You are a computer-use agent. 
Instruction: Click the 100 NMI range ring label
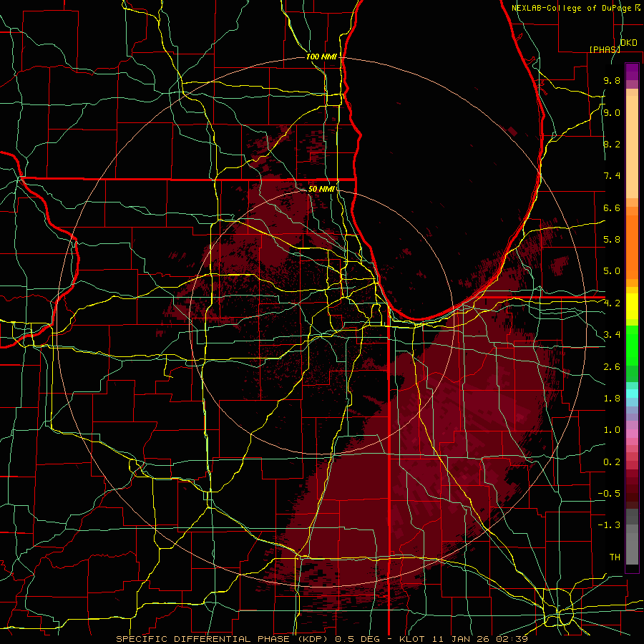(x=321, y=57)
